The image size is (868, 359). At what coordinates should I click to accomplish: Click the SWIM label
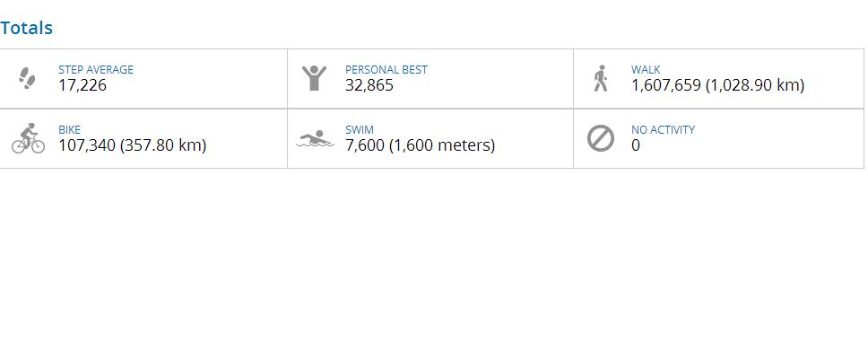pyautogui.click(x=360, y=129)
